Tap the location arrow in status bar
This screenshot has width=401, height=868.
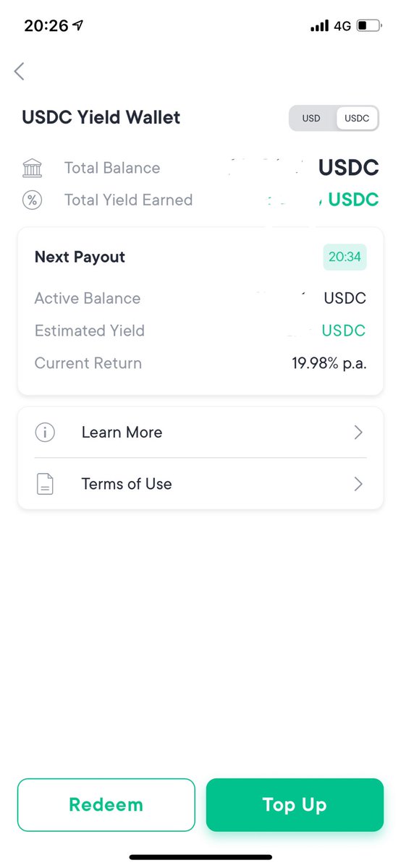[78, 25]
